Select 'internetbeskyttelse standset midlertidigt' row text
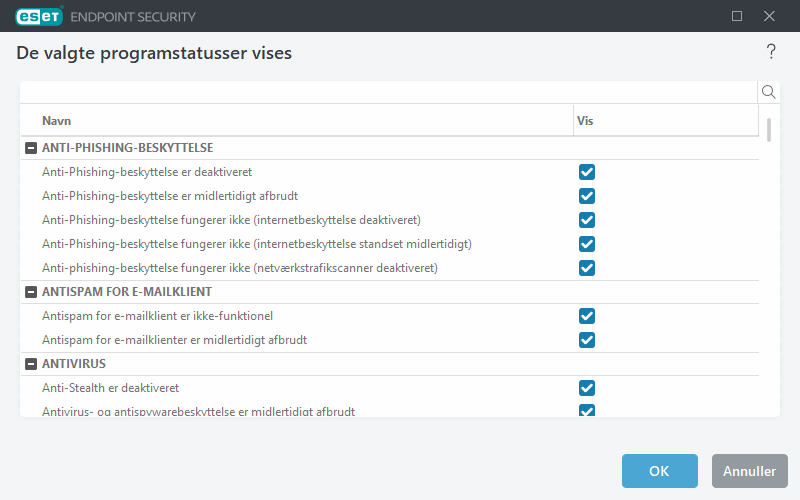 click(x=257, y=244)
